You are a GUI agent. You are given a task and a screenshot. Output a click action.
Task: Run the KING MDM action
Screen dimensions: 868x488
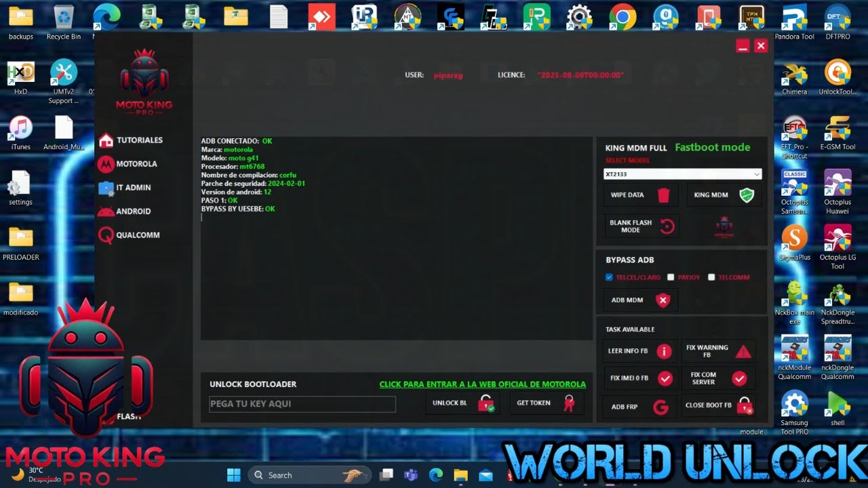(723, 195)
